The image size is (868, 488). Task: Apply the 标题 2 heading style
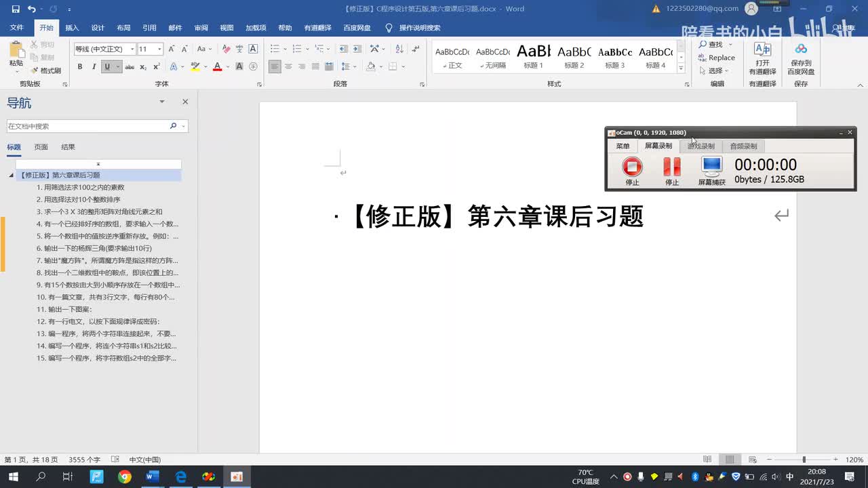[574, 58]
